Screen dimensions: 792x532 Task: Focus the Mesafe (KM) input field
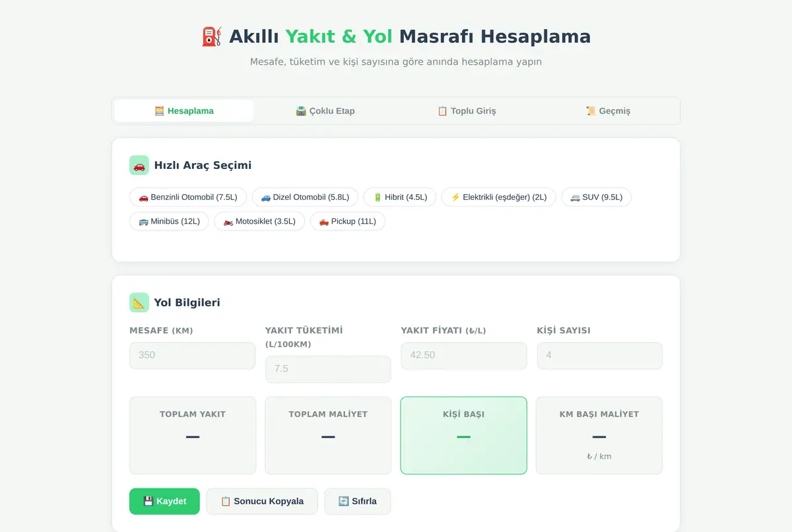click(x=192, y=355)
